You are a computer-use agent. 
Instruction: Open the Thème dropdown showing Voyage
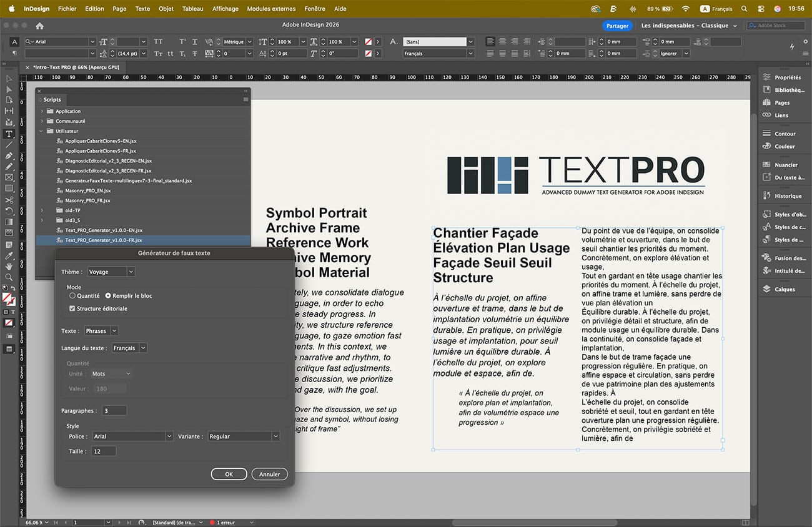[x=111, y=272]
